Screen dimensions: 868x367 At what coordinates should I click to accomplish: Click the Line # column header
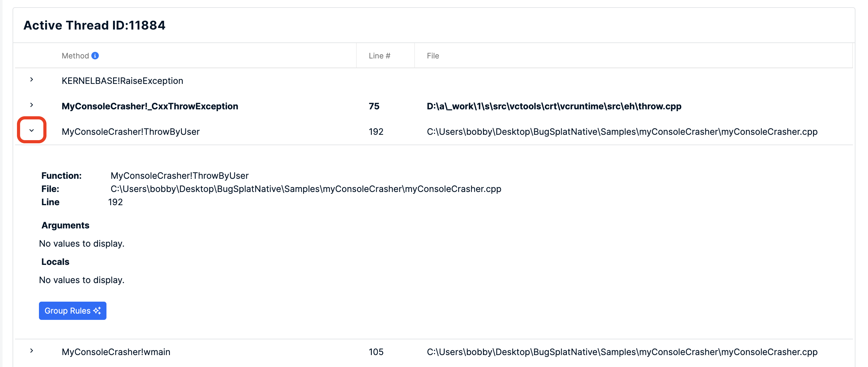pyautogui.click(x=379, y=56)
